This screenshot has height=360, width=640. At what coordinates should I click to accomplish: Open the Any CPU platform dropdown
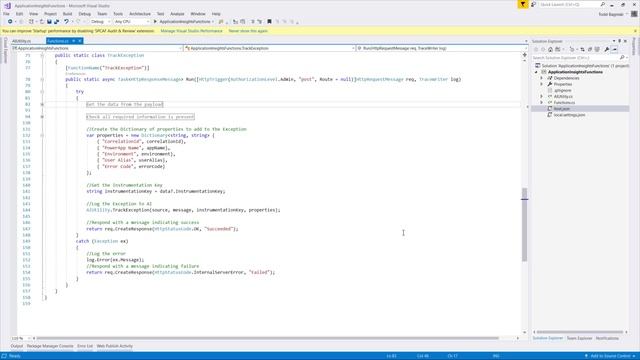(x=131, y=22)
